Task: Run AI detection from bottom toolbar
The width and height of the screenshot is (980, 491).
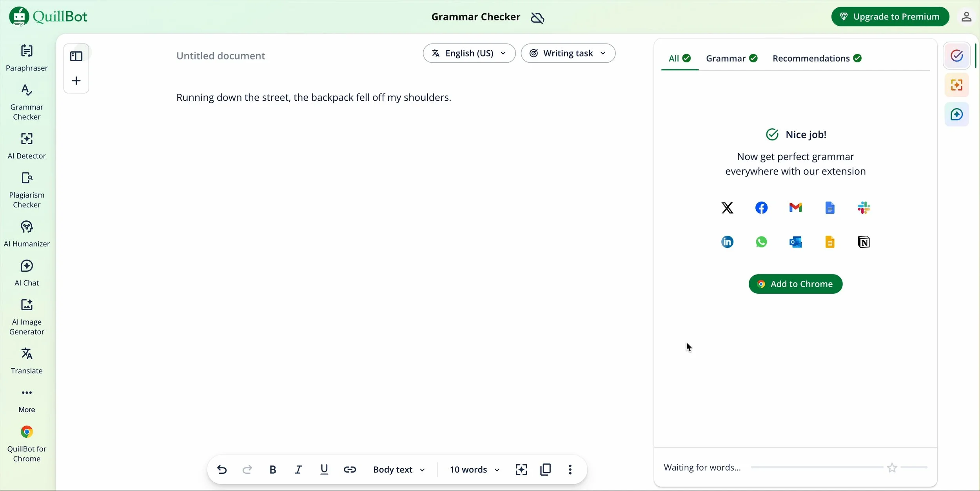Action: point(521,470)
